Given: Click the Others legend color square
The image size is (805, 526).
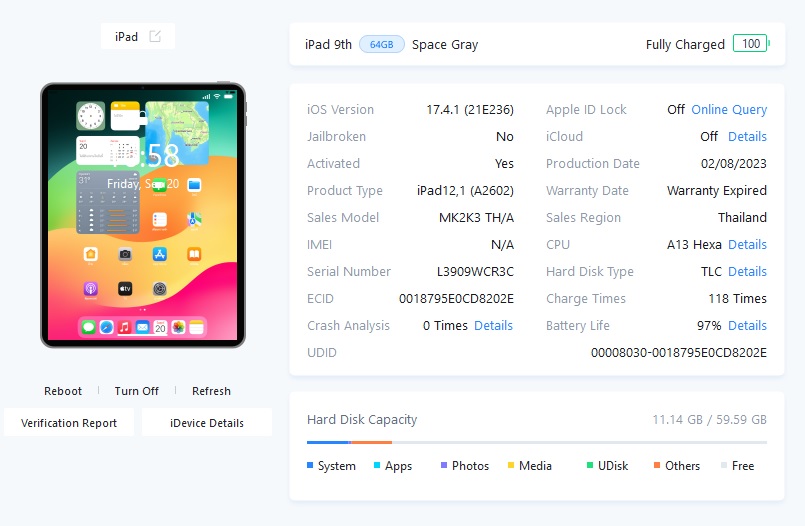Looking at the screenshot, I should point(657,465).
